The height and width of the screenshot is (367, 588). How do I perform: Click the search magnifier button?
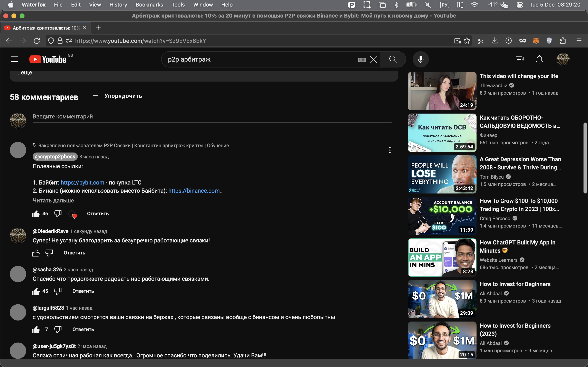(x=393, y=59)
